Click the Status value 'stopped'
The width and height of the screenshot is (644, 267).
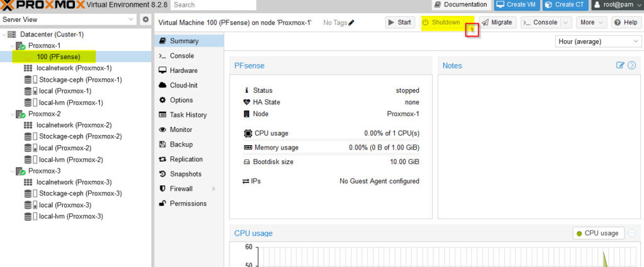408,90
